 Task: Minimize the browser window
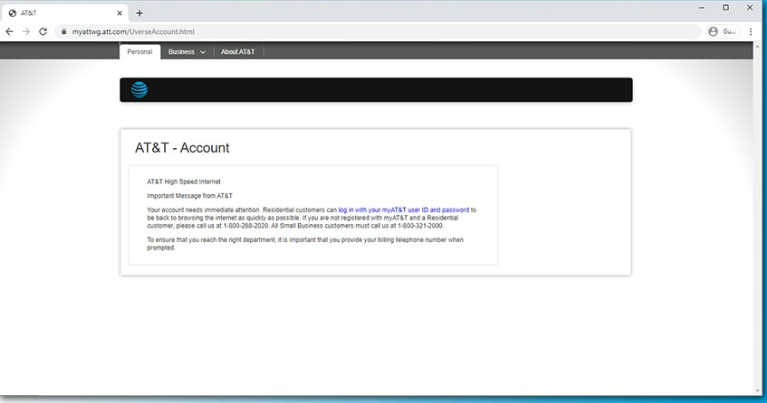(x=699, y=8)
